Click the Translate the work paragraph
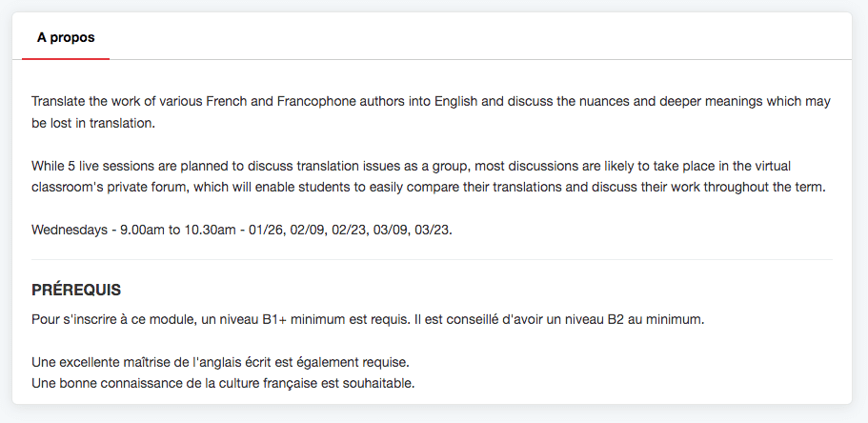 432,112
